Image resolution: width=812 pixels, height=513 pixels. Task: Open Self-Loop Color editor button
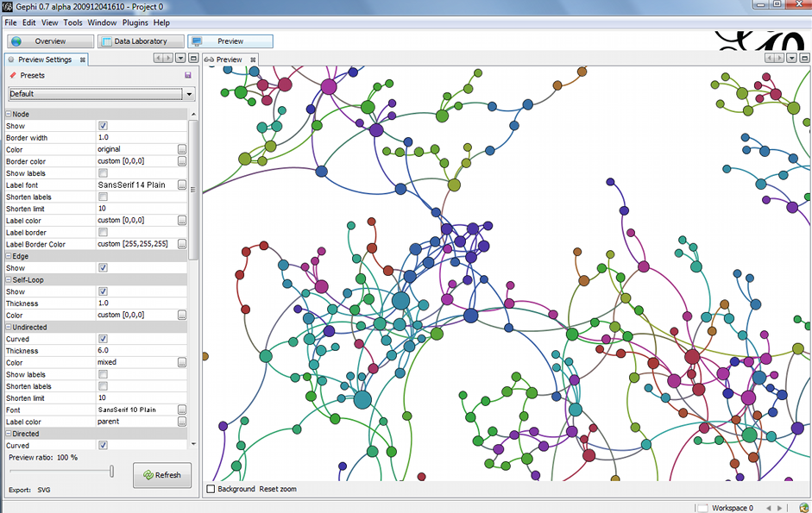click(x=182, y=316)
